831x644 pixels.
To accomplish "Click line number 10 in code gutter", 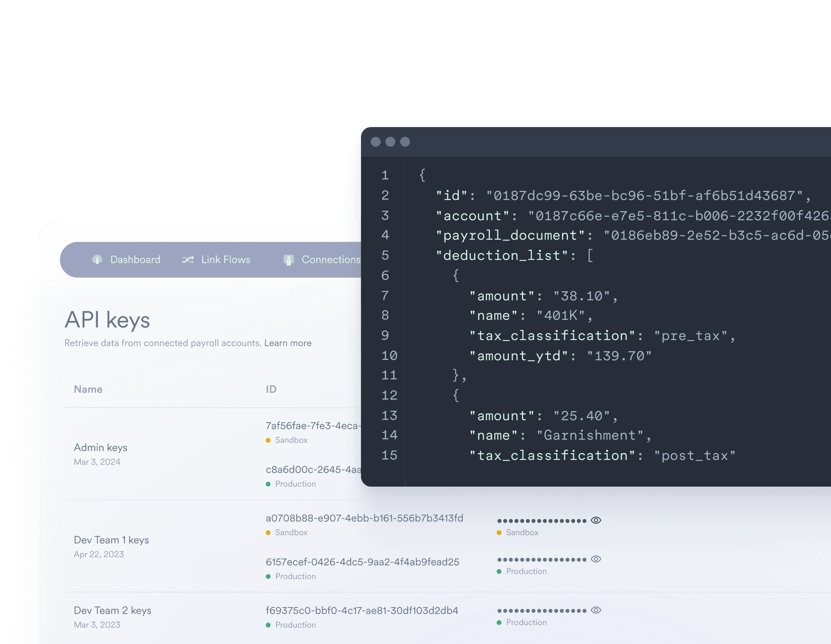I will click(389, 356).
